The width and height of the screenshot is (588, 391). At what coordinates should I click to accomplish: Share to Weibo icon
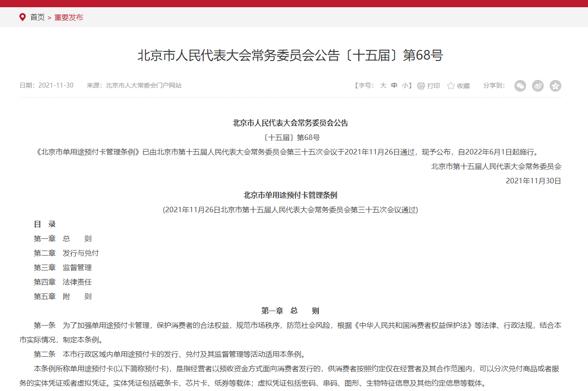(x=538, y=86)
